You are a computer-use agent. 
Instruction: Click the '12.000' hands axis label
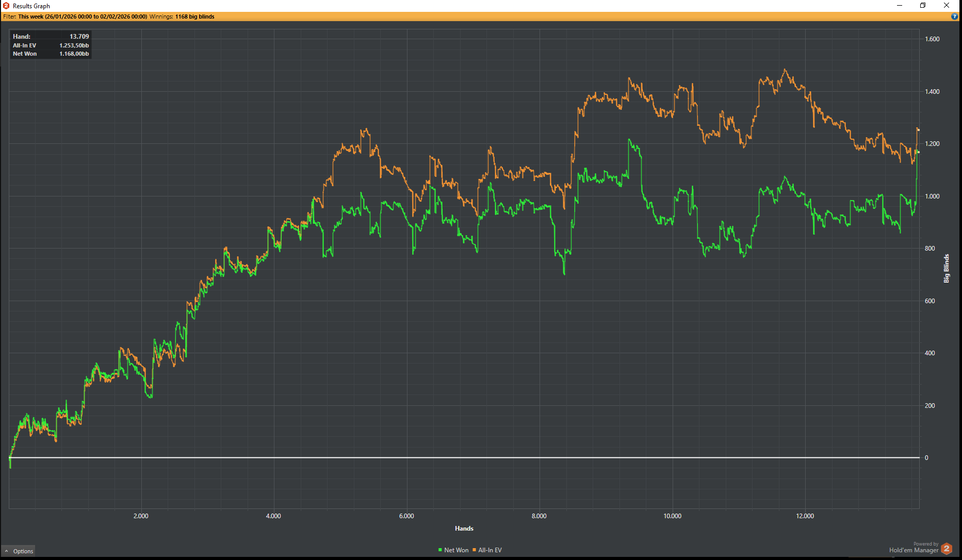pyautogui.click(x=805, y=516)
